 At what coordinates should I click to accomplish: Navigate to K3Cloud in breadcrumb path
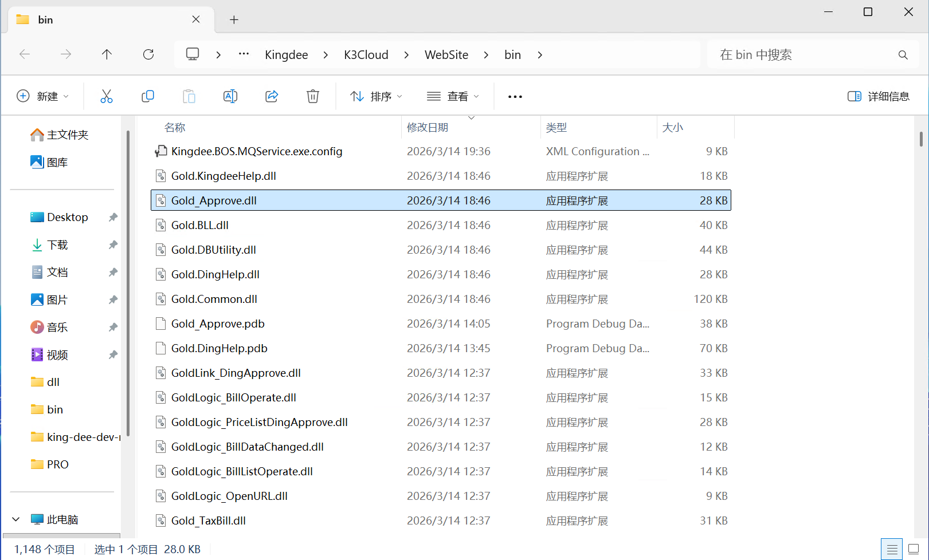coord(366,55)
